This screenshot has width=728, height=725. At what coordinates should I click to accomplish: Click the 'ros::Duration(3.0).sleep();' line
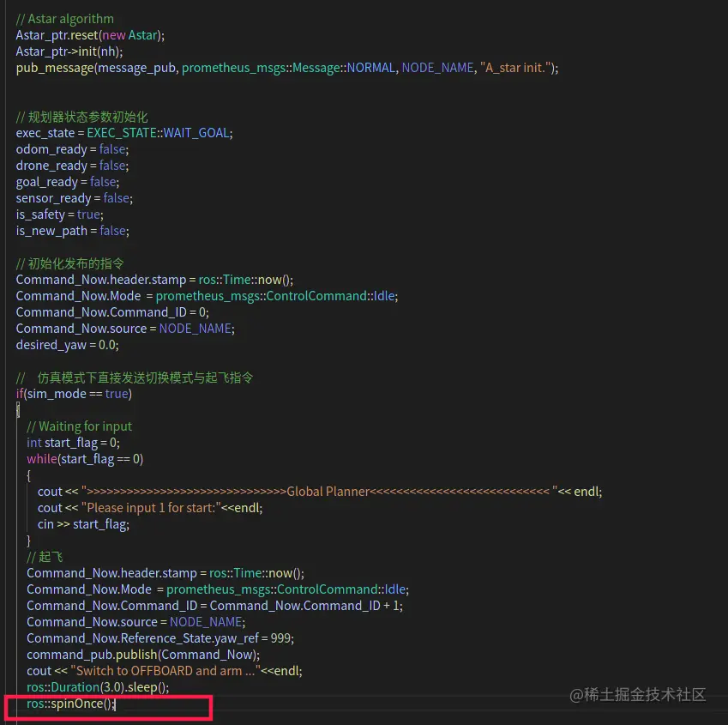pyautogui.click(x=98, y=687)
